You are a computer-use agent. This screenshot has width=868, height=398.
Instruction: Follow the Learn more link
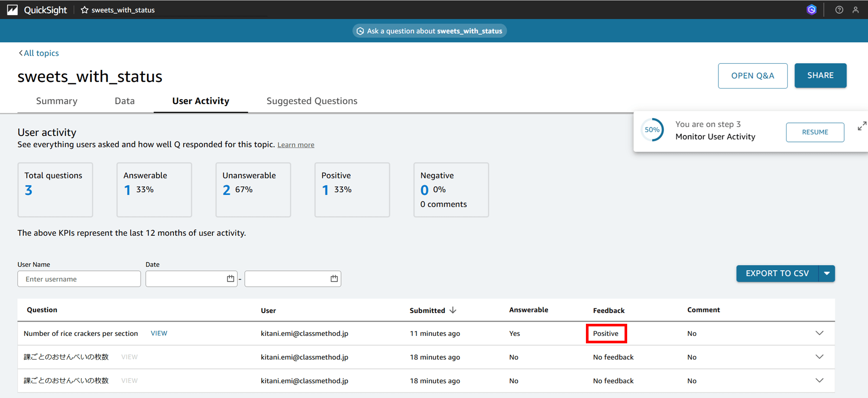coord(296,145)
